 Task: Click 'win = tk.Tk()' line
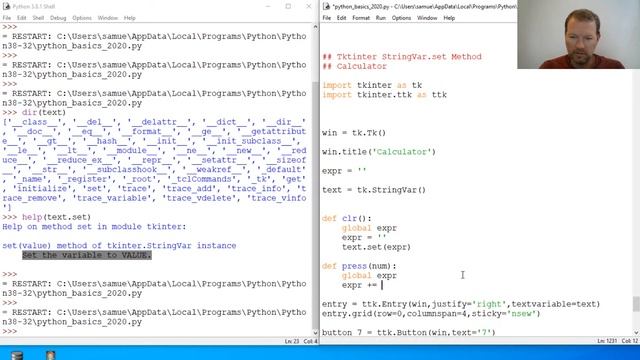354,133
